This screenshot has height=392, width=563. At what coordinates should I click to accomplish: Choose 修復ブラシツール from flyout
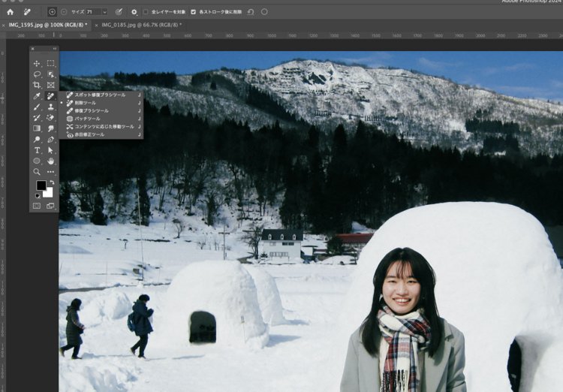(101, 110)
